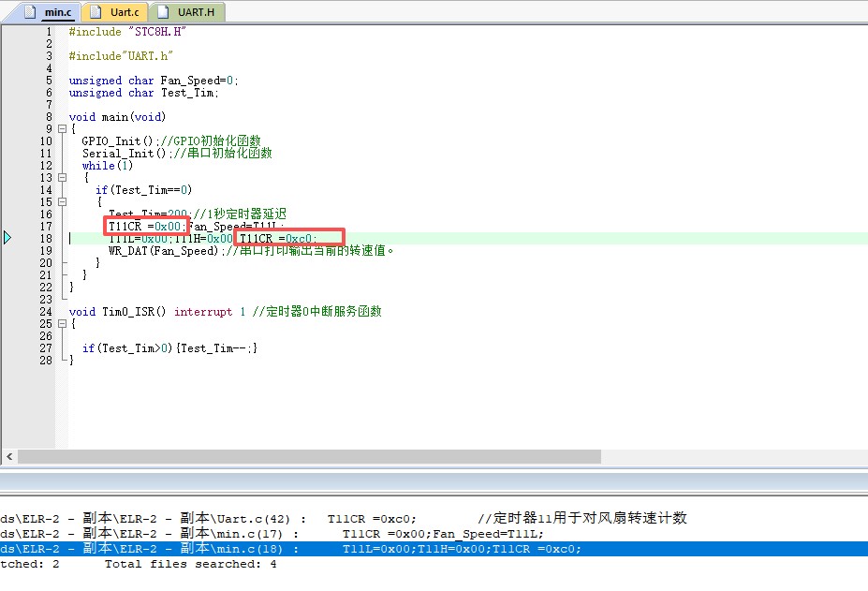Click the Tim0_ISR interrupt declaration line

(226, 312)
